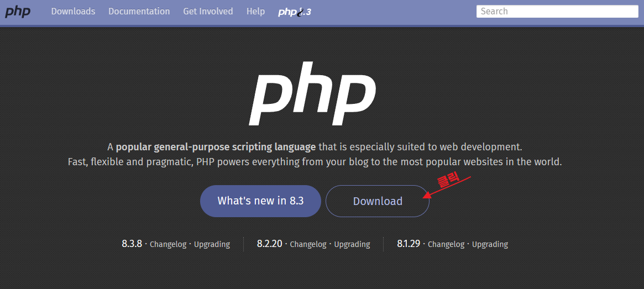Open the 8.1.29 version link
Image resolution: width=644 pixels, height=289 pixels.
[x=409, y=244]
